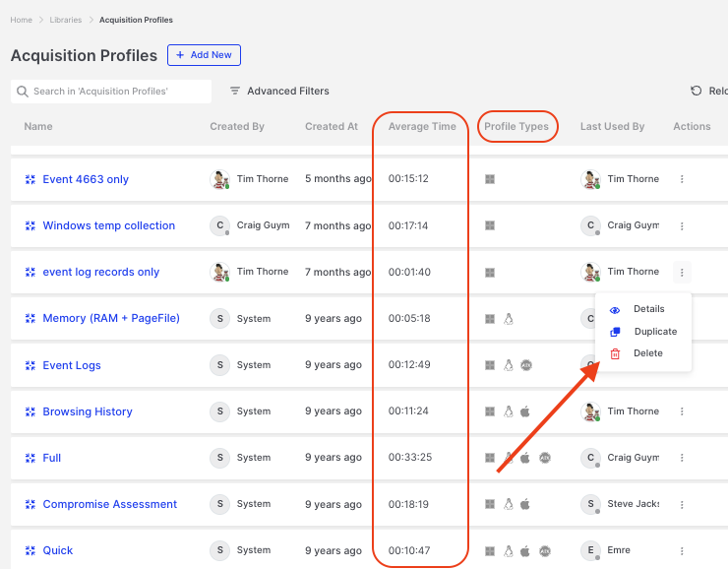
Task: Click the Add New button
Action: [x=204, y=55]
